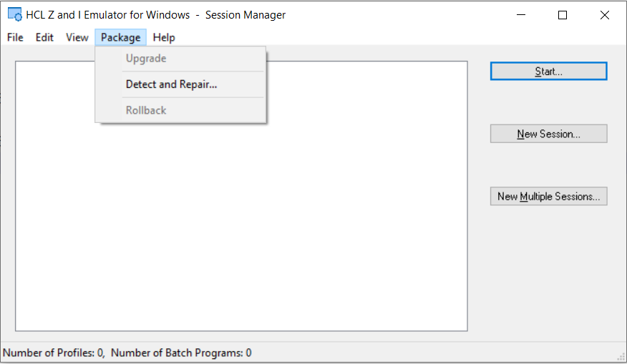Choose Upgrade from the Package menu
Image resolution: width=627 pixels, height=364 pixels.
146,59
